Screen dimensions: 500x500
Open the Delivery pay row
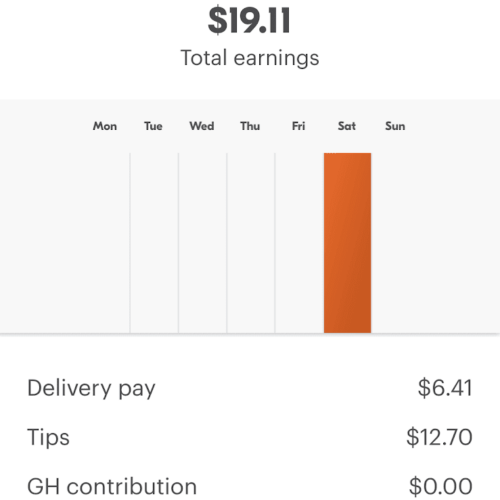click(250, 388)
